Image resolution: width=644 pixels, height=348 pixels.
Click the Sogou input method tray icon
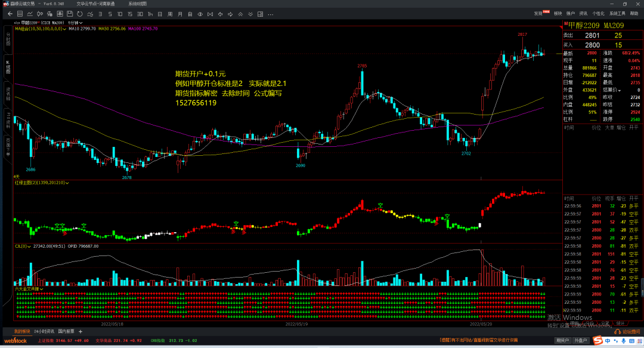tap(597, 340)
